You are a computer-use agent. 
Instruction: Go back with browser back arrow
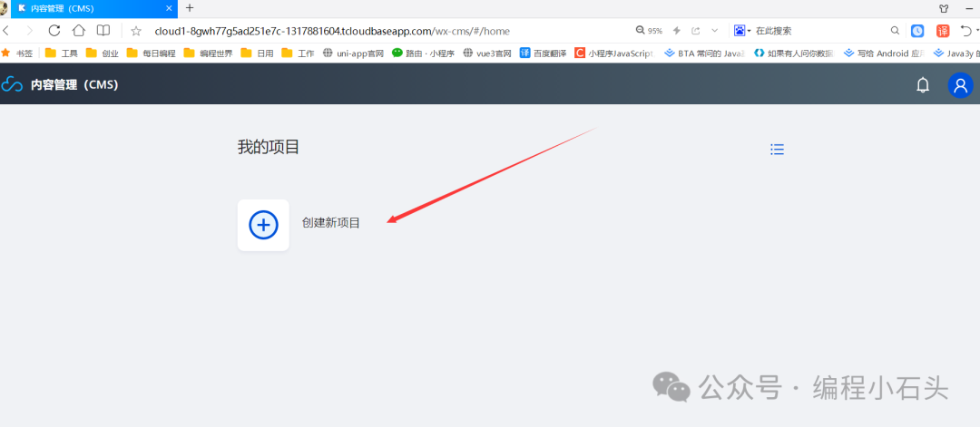[5, 31]
